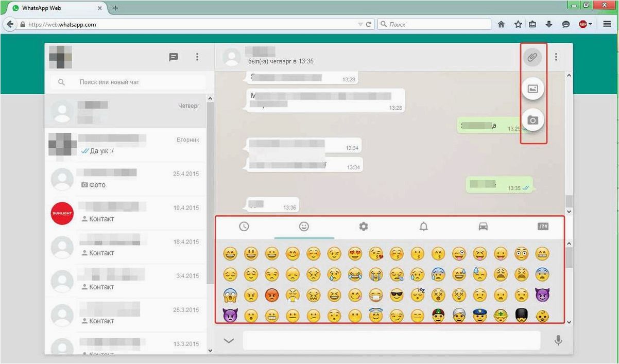Screen dimensions: 619x364
Task: Insert the red angry face emoji
Action: [x=271, y=296]
